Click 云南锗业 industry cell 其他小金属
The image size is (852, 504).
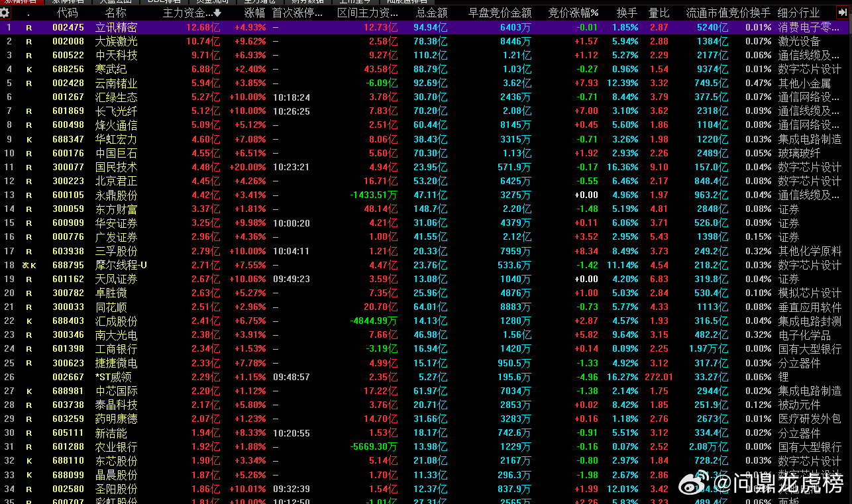pos(804,83)
